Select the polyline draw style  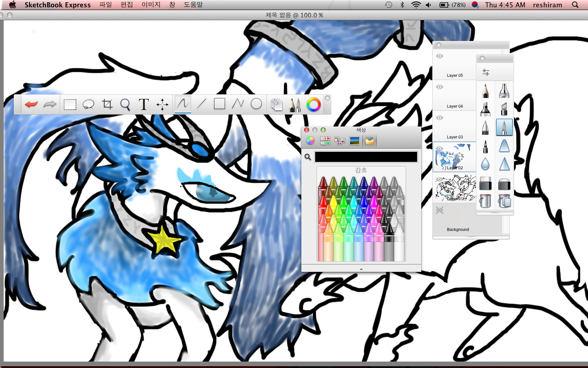click(238, 104)
